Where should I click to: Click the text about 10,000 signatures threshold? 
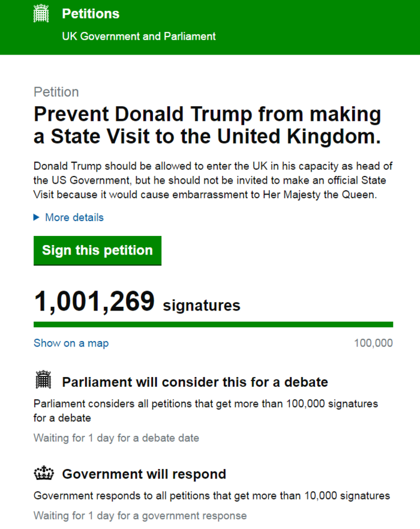pyautogui.click(x=212, y=495)
